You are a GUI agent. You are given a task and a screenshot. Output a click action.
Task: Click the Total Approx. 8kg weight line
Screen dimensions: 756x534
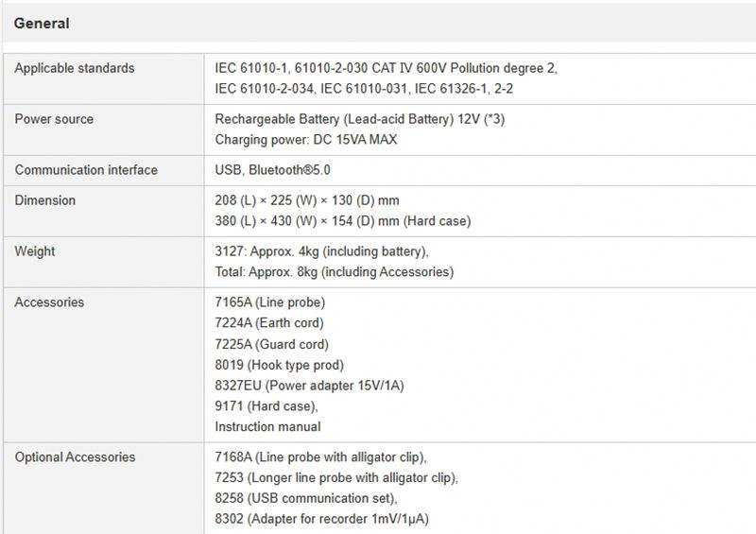tap(335, 272)
